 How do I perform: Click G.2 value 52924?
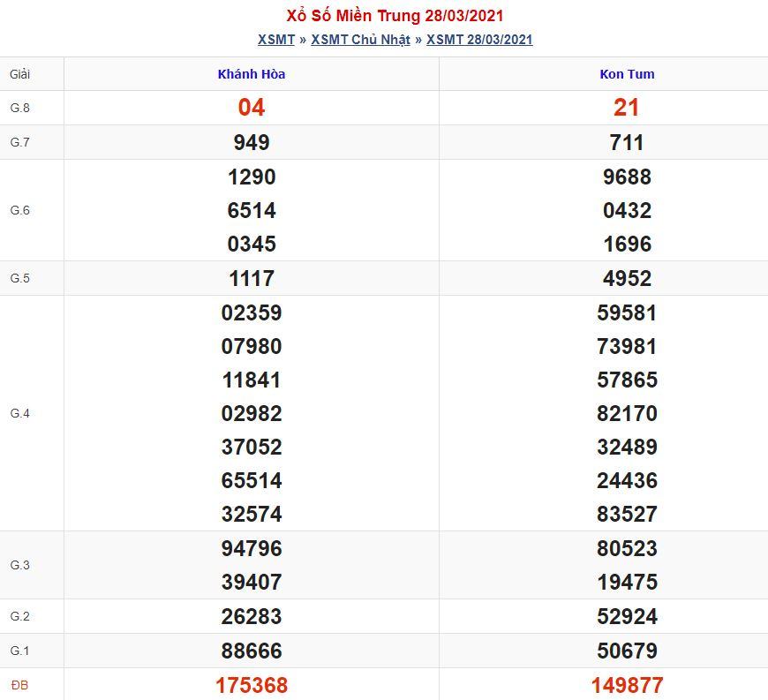click(x=627, y=616)
